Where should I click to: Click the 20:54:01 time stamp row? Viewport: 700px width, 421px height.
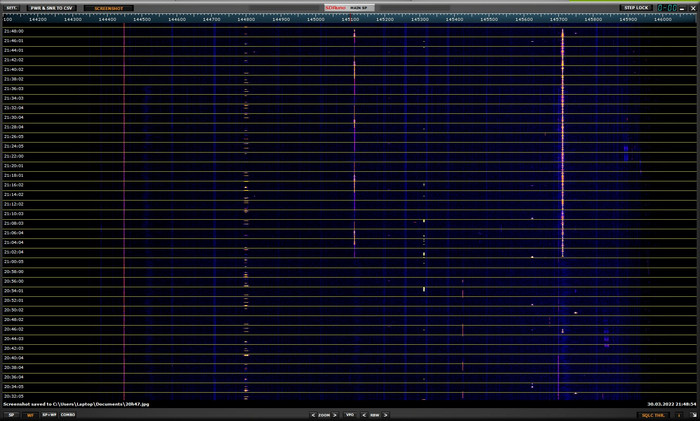(14, 291)
